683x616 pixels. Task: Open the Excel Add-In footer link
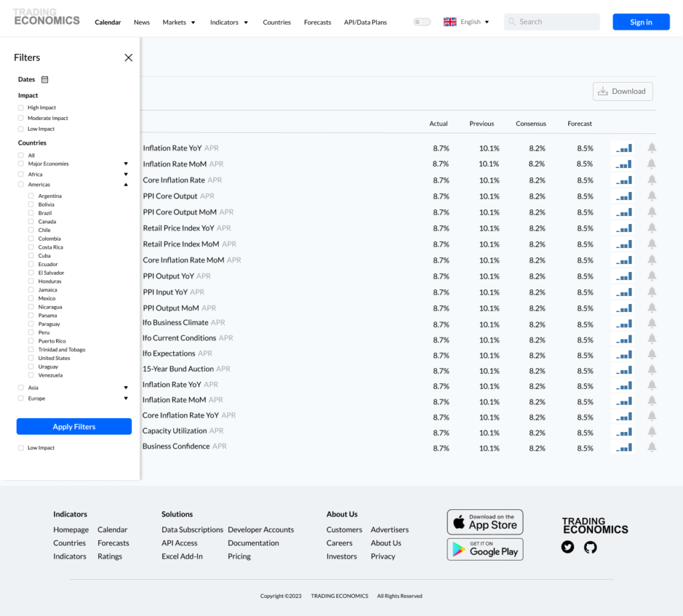(182, 557)
